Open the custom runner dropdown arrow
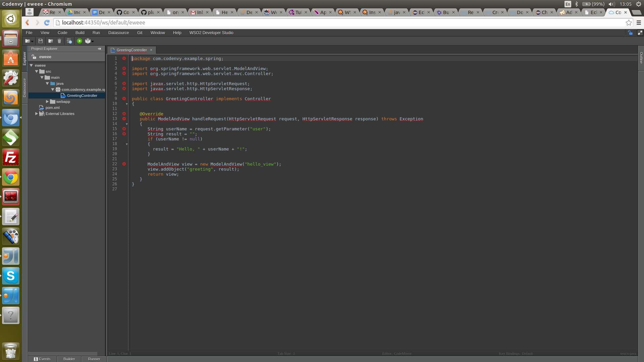 (x=93, y=41)
